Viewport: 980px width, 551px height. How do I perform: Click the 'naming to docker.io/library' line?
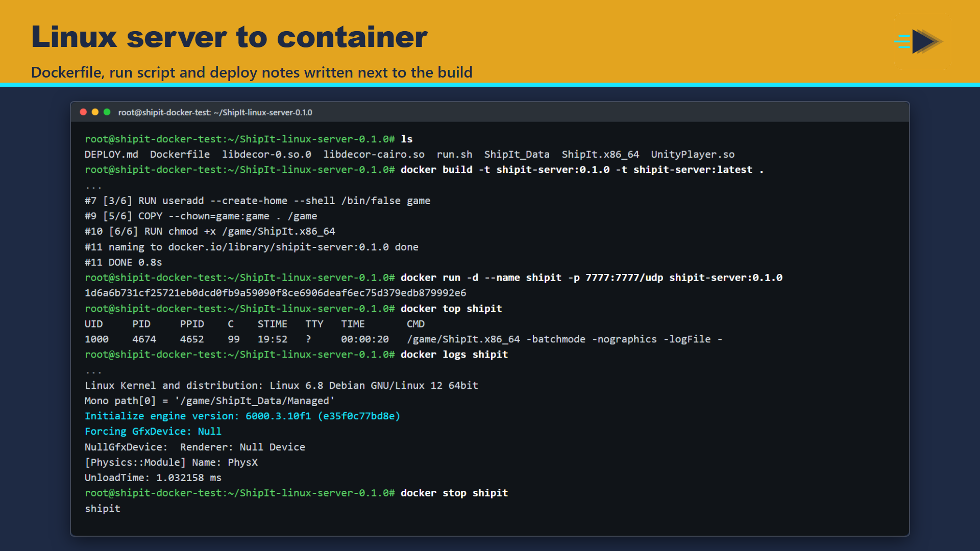[x=251, y=247]
